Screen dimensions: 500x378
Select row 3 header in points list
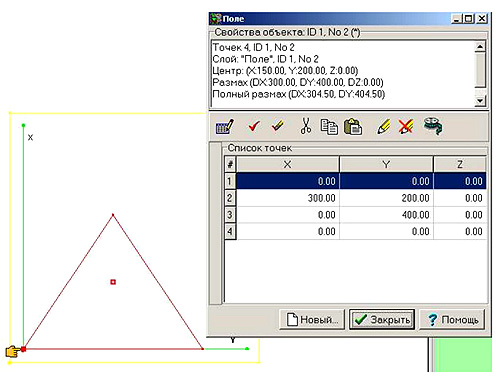(x=230, y=215)
